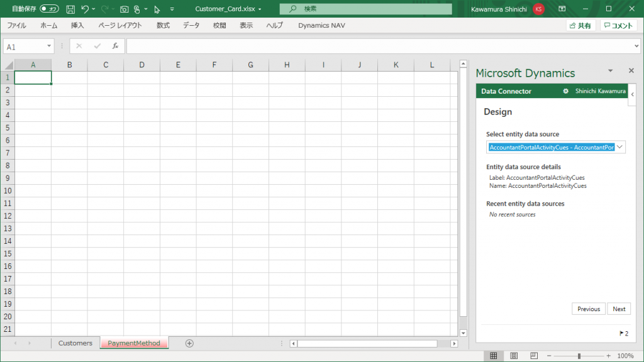This screenshot has width=644, height=362.
Task: Click the insert function fx icon
Action: coord(116,46)
